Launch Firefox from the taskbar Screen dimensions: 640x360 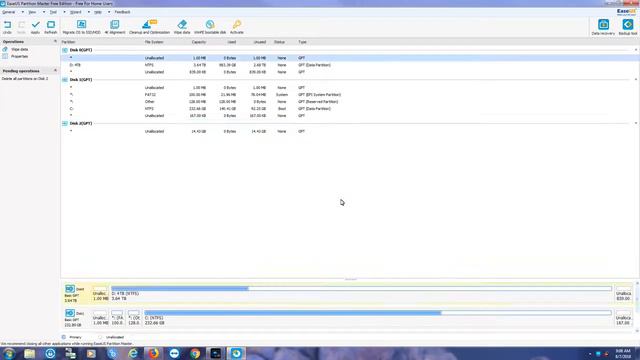(153, 353)
